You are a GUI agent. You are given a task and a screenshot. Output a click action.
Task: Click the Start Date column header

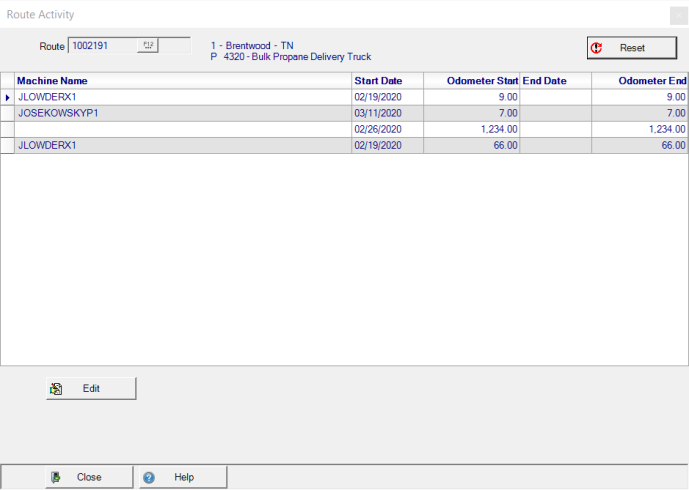387,80
